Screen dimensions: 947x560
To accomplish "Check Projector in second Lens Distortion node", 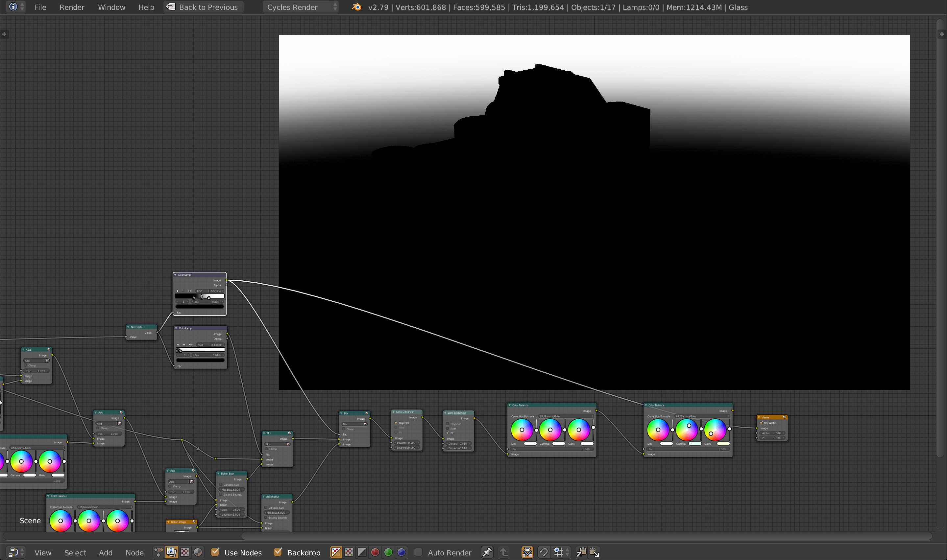I will 448,424.
